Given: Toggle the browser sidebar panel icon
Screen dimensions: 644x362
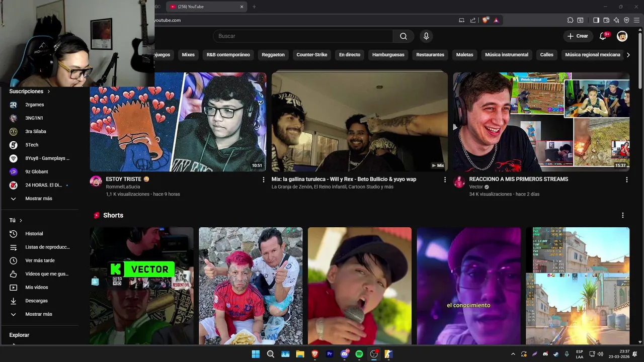Looking at the screenshot, I should pyautogui.click(x=596, y=20).
